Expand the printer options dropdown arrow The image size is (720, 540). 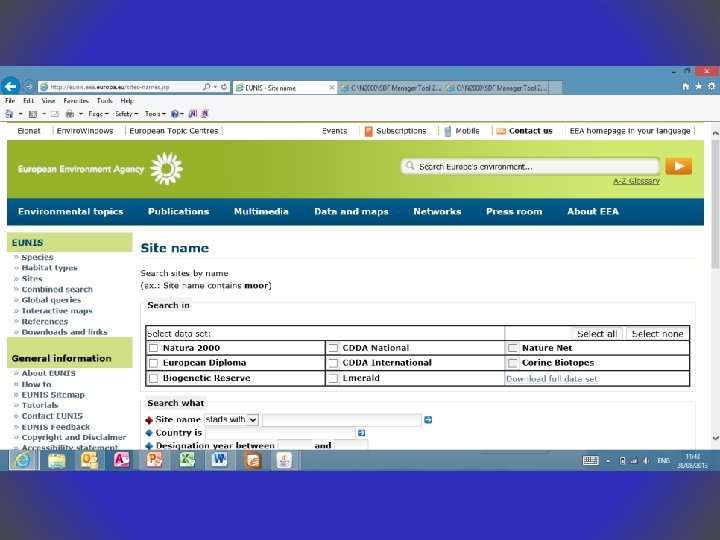point(81,114)
